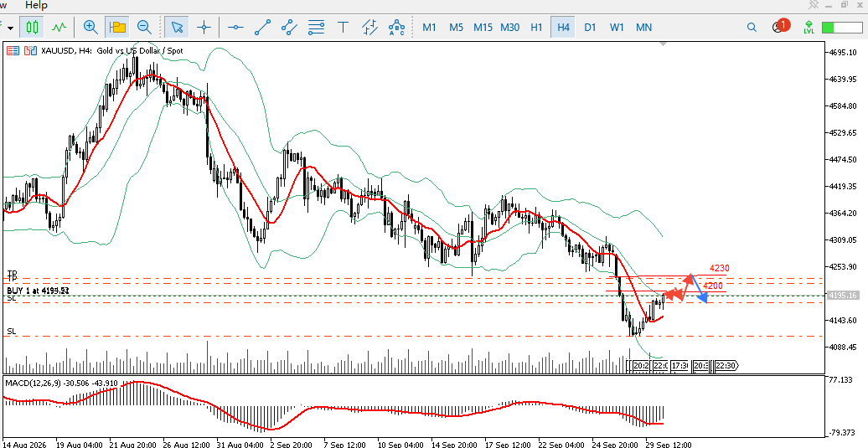Click the 2 Sep 20:00 time axis label
868x448 pixels.
coord(290,444)
